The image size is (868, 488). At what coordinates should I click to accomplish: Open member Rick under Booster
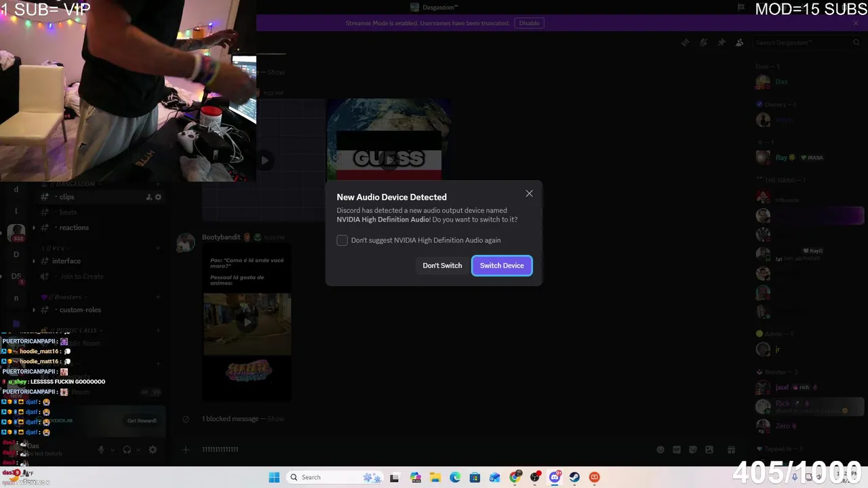(809, 407)
